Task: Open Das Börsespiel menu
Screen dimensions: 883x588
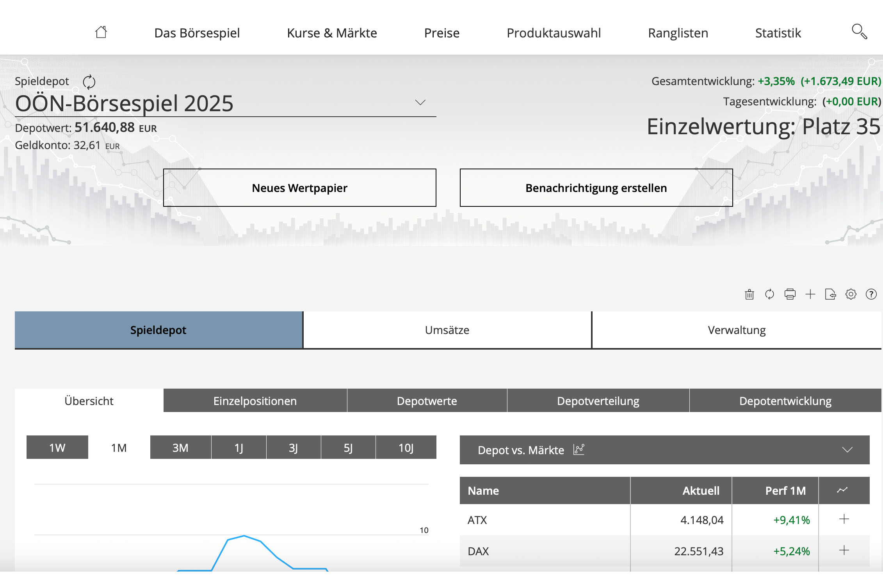Action: [197, 33]
